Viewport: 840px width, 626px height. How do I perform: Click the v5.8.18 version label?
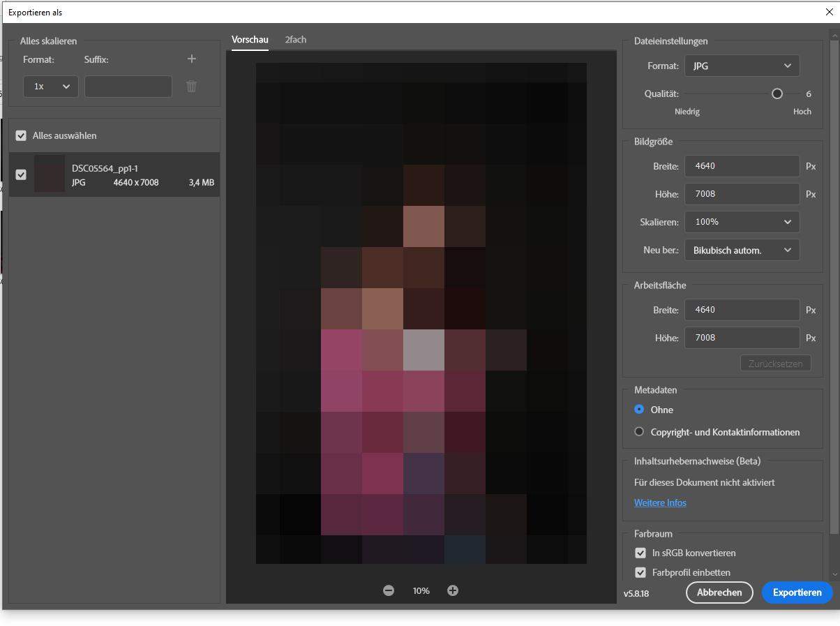636,594
